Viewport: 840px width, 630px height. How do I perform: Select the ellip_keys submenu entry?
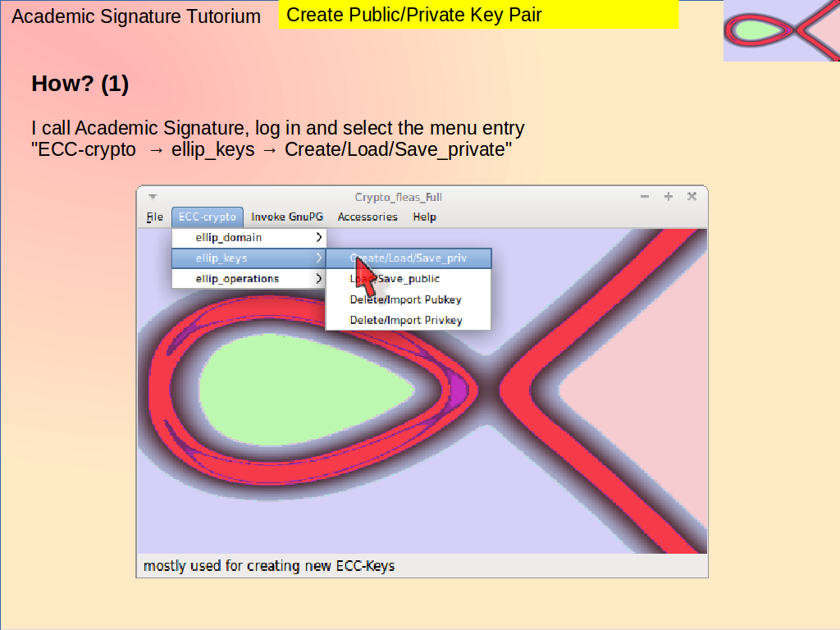coord(249,258)
